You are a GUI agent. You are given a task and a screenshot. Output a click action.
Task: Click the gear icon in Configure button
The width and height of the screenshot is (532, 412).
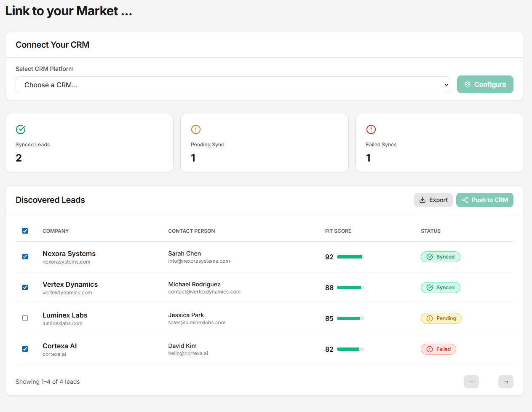(x=468, y=84)
